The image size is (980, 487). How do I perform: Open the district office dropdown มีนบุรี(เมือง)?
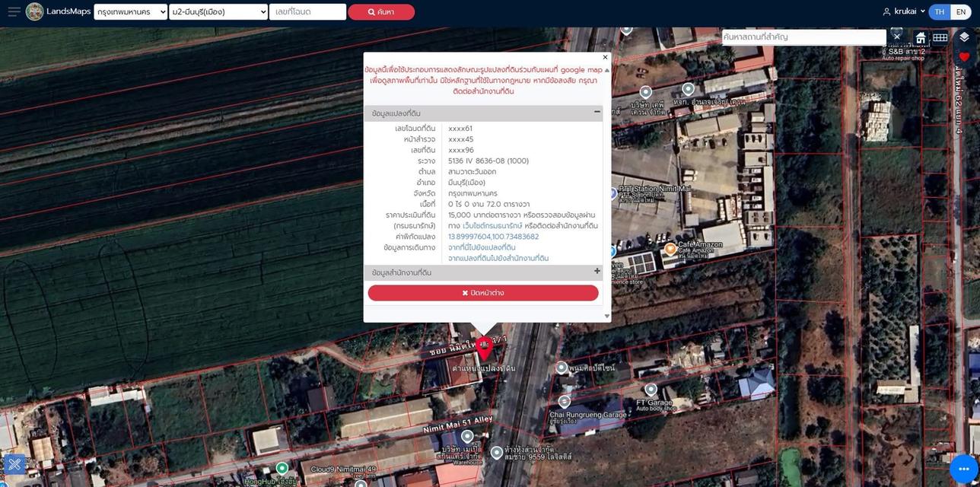pyautogui.click(x=218, y=11)
